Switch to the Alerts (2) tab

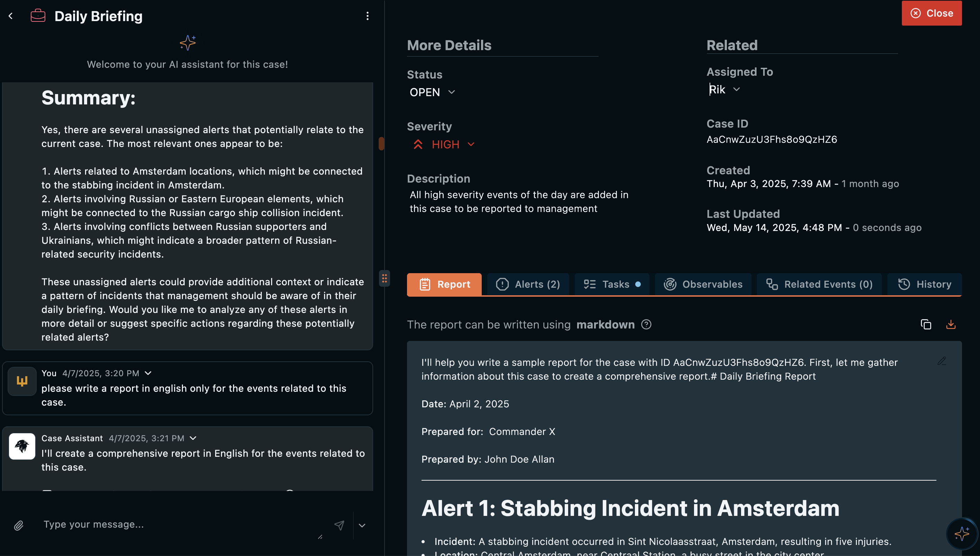(x=528, y=285)
